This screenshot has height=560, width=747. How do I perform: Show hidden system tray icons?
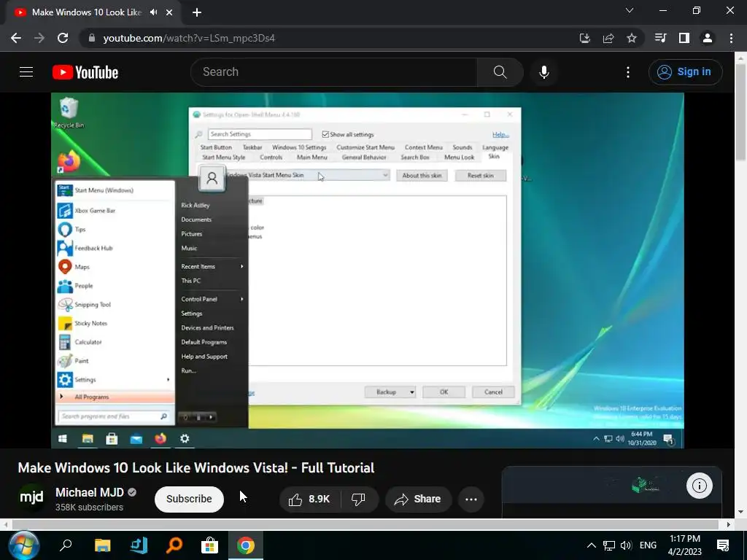click(591, 545)
